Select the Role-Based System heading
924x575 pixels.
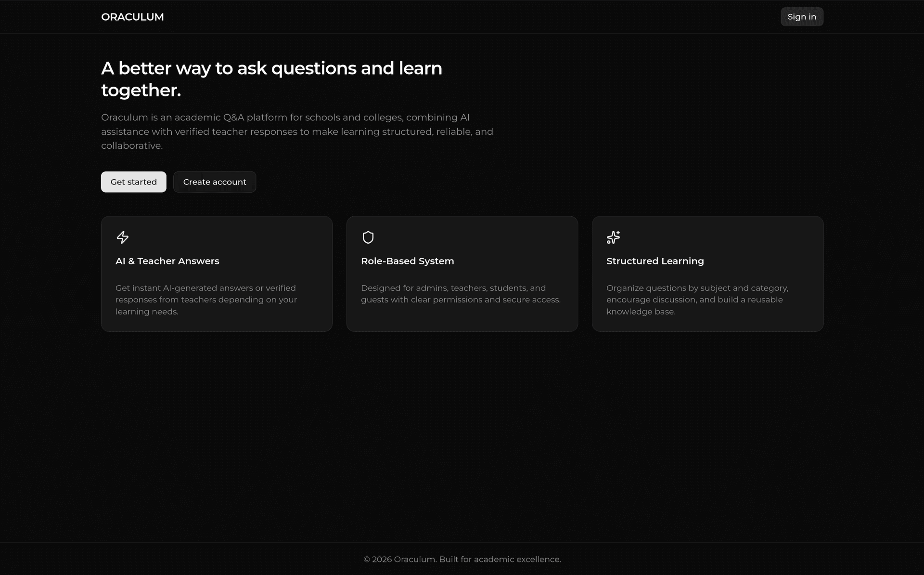[x=407, y=261]
